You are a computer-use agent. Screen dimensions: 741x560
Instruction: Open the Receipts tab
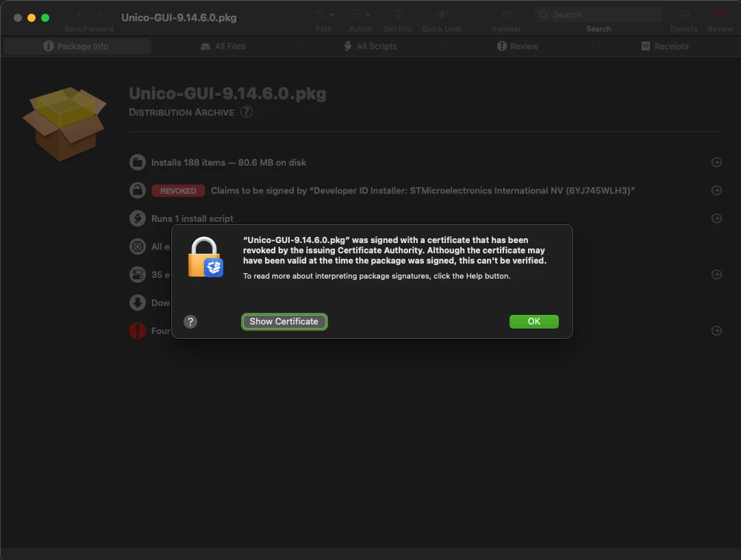coord(664,47)
